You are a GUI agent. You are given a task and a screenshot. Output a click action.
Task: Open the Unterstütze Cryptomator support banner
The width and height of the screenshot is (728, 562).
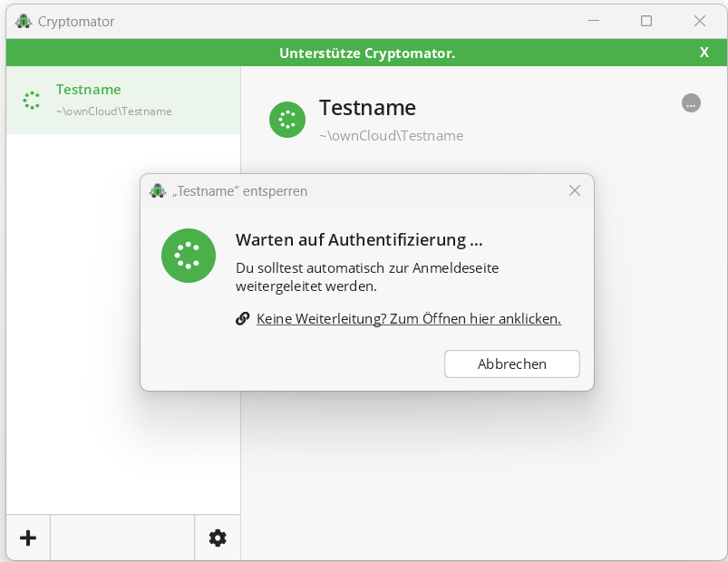[366, 53]
